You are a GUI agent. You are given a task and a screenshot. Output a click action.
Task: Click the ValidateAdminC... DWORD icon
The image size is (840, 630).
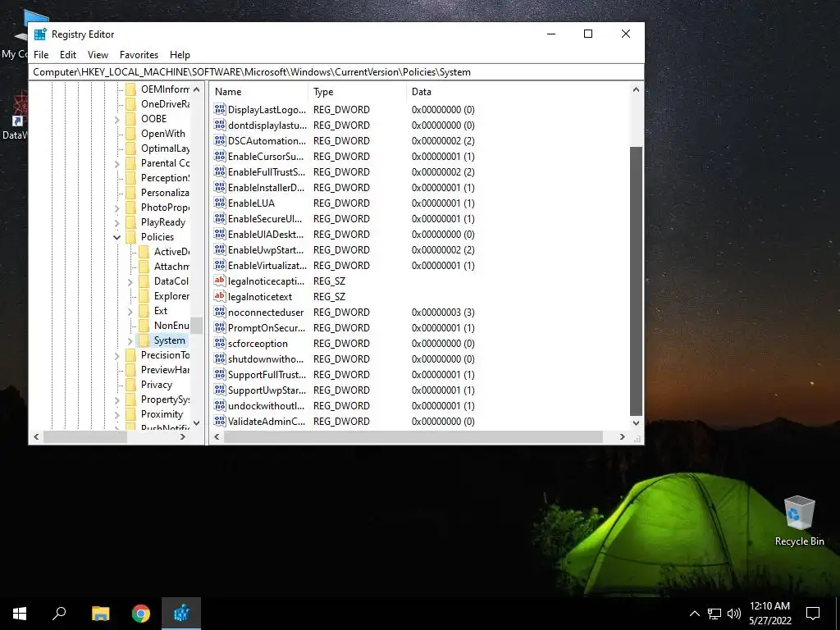coord(220,421)
